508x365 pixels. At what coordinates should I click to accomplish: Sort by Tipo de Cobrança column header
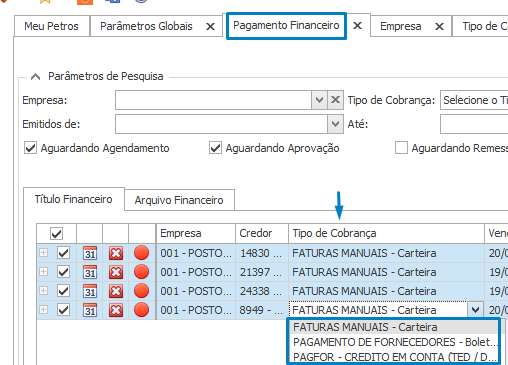click(x=386, y=233)
